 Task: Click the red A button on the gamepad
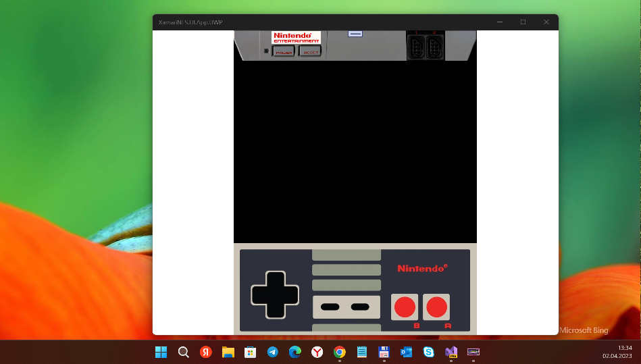coord(436,307)
